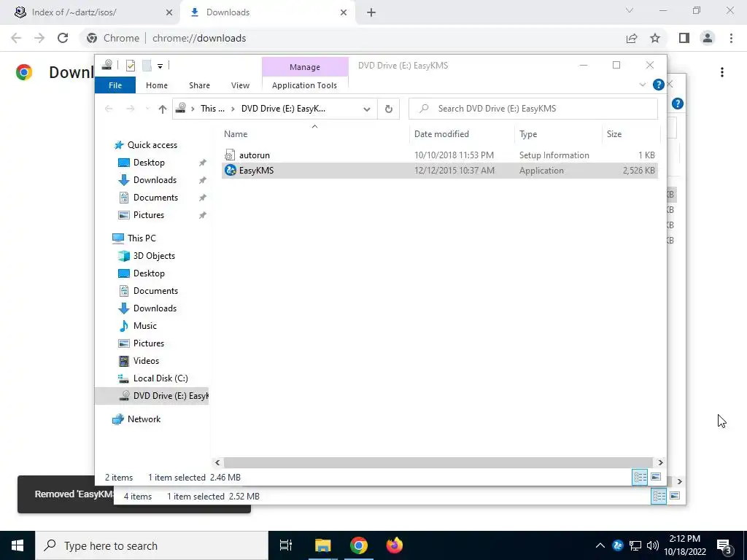Open the Customize Quick Access Toolbar dropdown arrow

coord(160,66)
